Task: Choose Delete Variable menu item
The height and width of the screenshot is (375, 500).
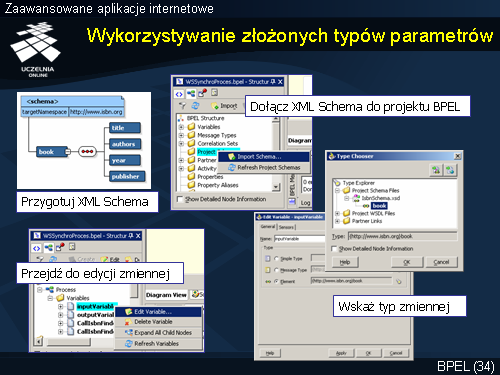Action: tap(158, 322)
